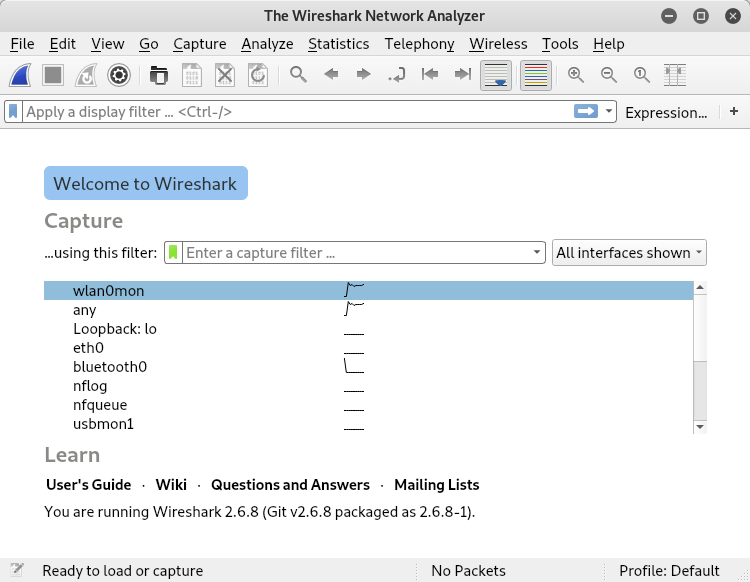Open the Wireless menu
The height and width of the screenshot is (582, 750).
tap(498, 44)
